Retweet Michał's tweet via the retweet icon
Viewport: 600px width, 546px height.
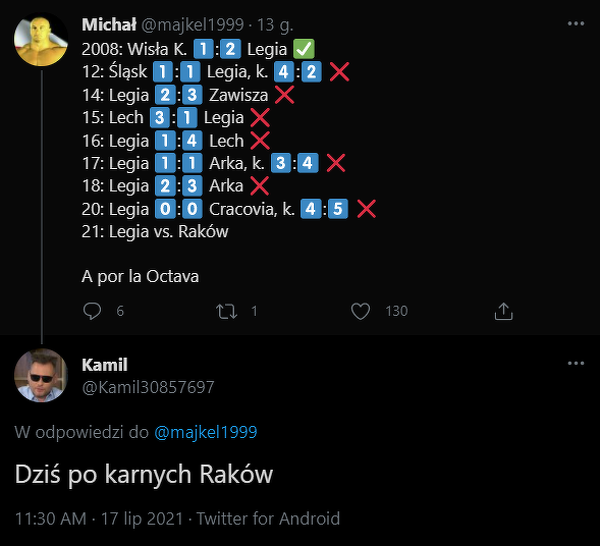coord(227,311)
